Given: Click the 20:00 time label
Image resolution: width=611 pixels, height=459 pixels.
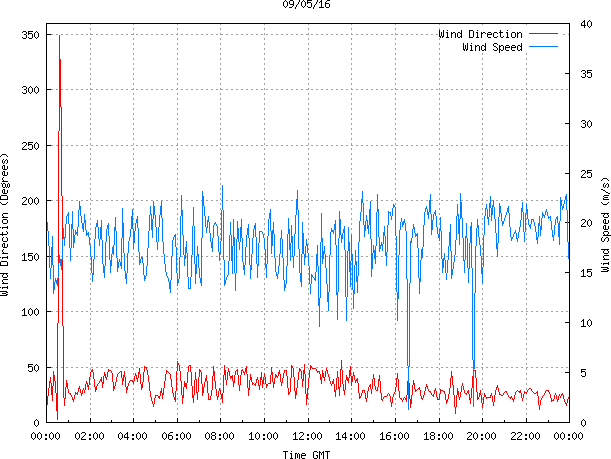Looking at the screenshot, I should (x=481, y=436).
